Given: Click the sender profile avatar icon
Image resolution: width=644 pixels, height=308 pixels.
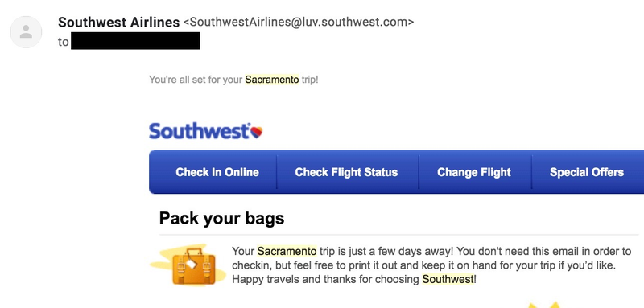Looking at the screenshot, I should (x=26, y=32).
